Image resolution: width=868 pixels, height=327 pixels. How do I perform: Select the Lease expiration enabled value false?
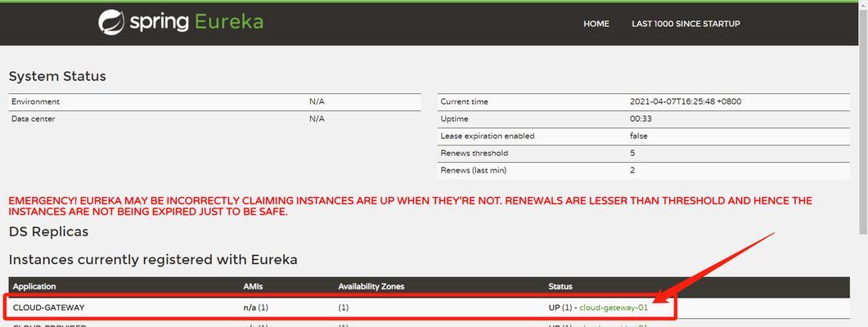point(638,136)
